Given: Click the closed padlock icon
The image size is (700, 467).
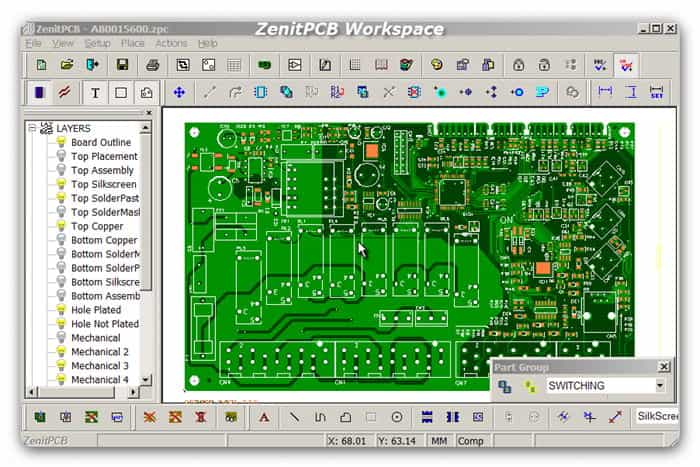Looking at the screenshot, I should tap(518, 66).
